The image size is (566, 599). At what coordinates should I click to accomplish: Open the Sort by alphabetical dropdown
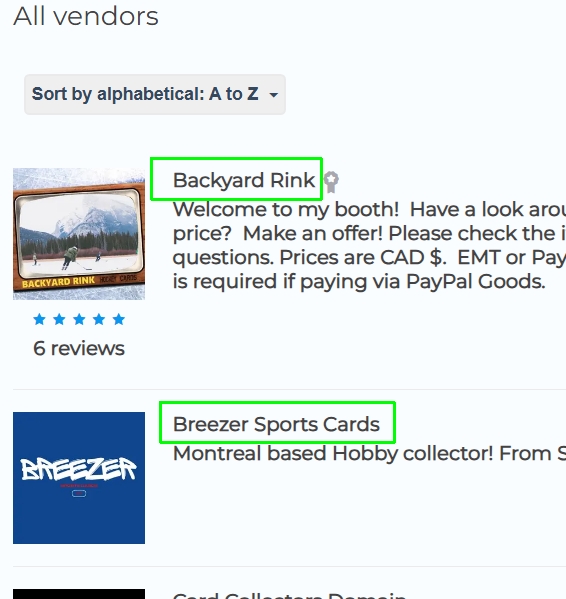155,94
